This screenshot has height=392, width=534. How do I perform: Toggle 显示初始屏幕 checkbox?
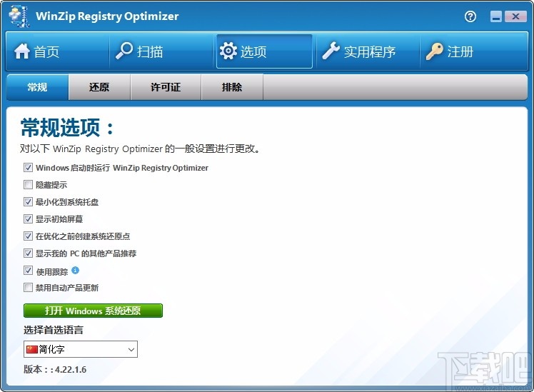[28, 219]
